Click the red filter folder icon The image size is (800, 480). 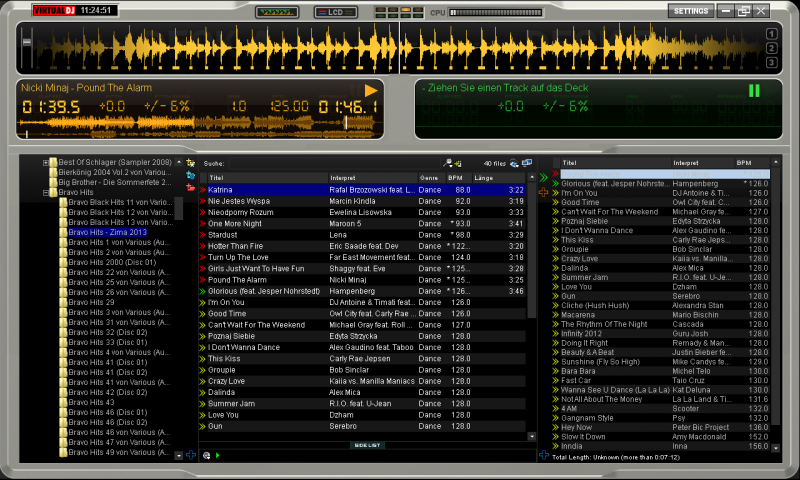point(191,187)
